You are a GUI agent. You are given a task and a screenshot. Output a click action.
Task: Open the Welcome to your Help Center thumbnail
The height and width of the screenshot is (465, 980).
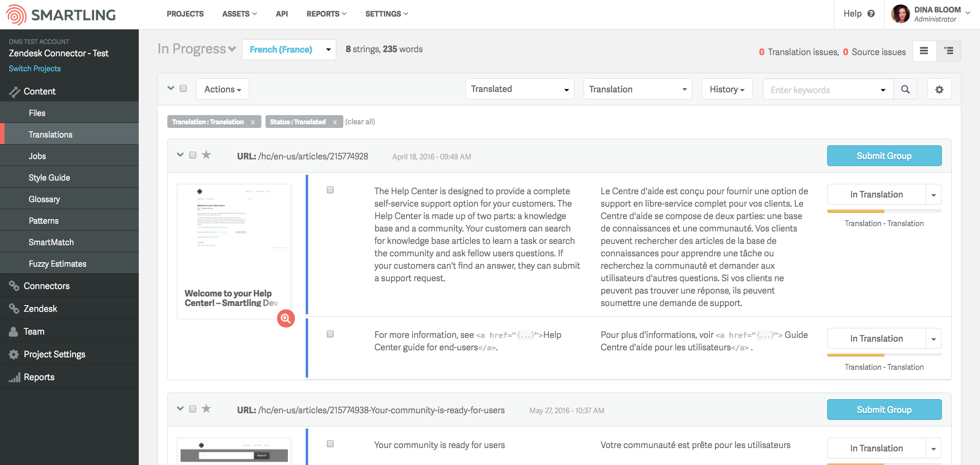click(x=234, y=251)
